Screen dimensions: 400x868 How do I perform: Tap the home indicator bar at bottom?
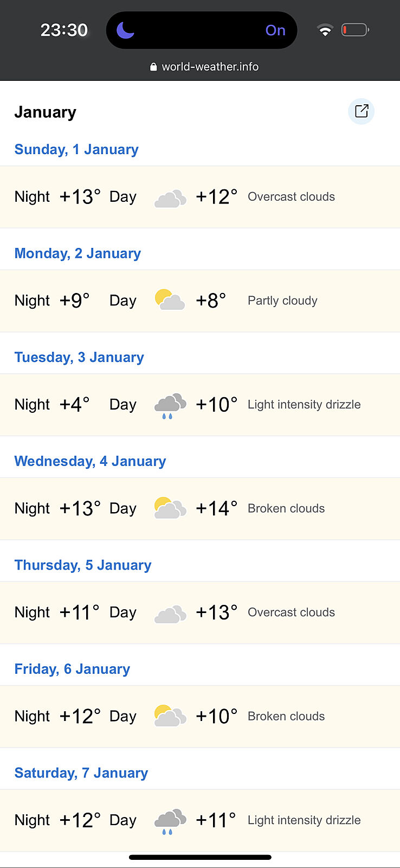click(200, 857)
